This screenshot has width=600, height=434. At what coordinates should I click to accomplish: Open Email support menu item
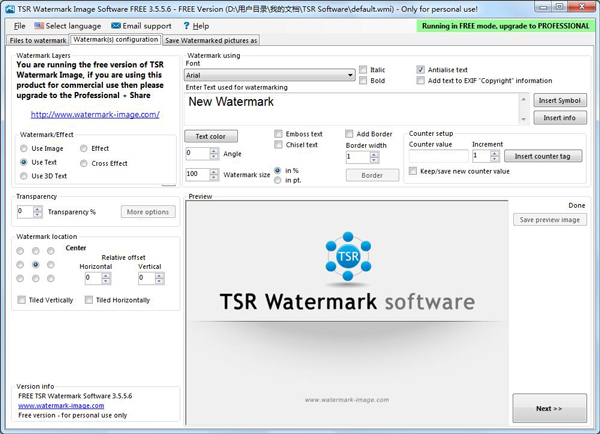point(141,26)
